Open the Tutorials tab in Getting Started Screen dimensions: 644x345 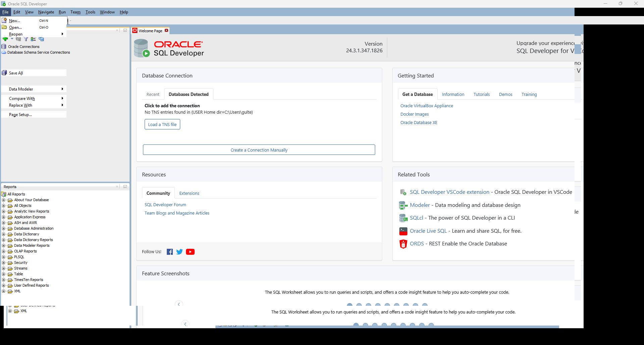(482, 94)
